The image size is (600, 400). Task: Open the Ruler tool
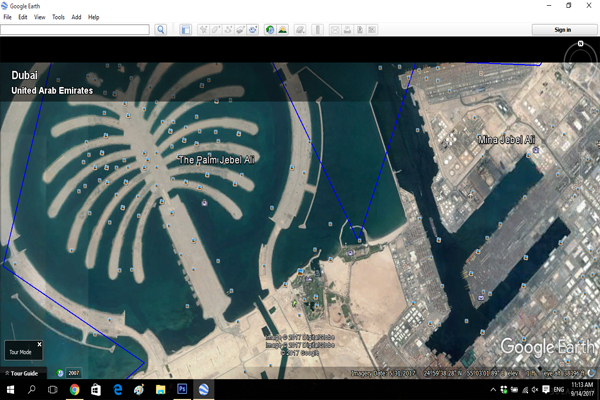318,29
